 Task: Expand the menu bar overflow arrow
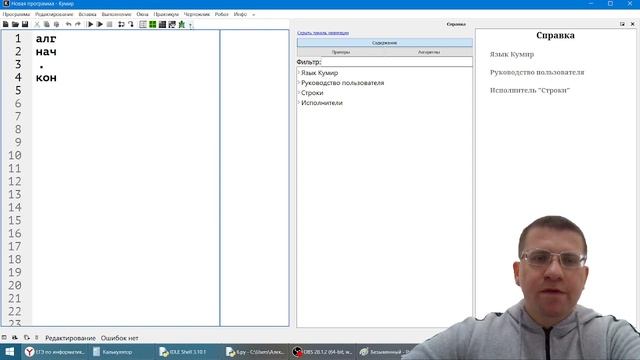253,15
